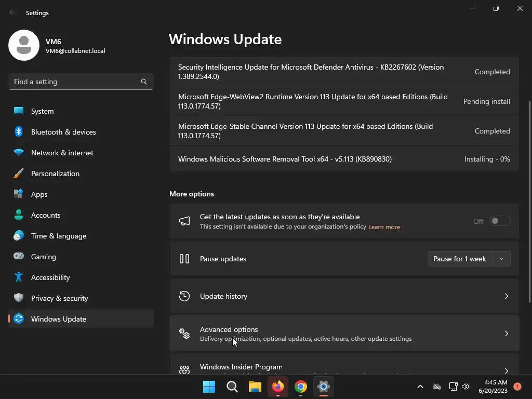The image size is (532, 399).
Task: Click the Accounts person icon
Action: click(x=19, y=215)
